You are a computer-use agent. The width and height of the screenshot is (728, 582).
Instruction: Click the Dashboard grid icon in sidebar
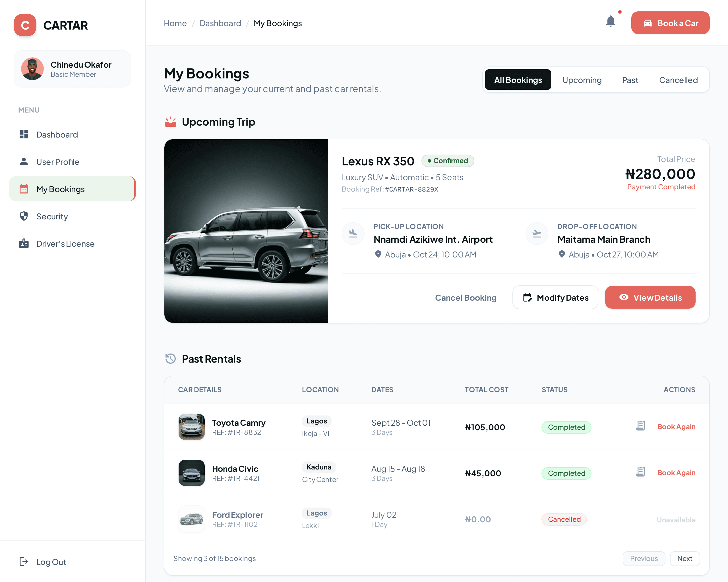24,134
